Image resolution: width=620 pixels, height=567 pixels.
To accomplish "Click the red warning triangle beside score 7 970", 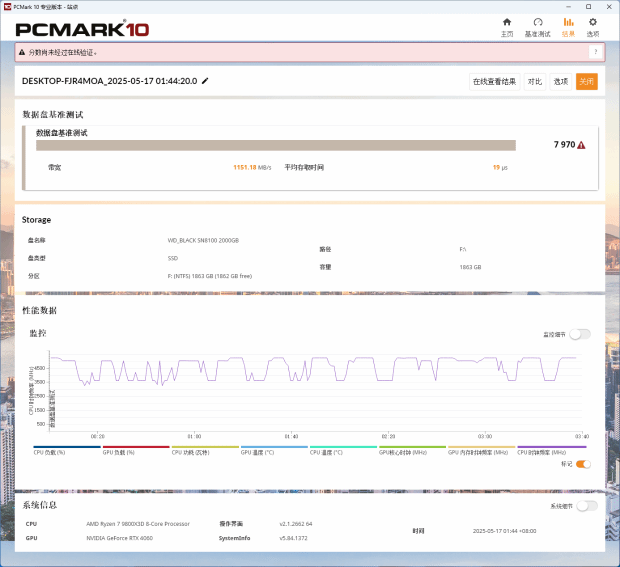I will [581, 145].
